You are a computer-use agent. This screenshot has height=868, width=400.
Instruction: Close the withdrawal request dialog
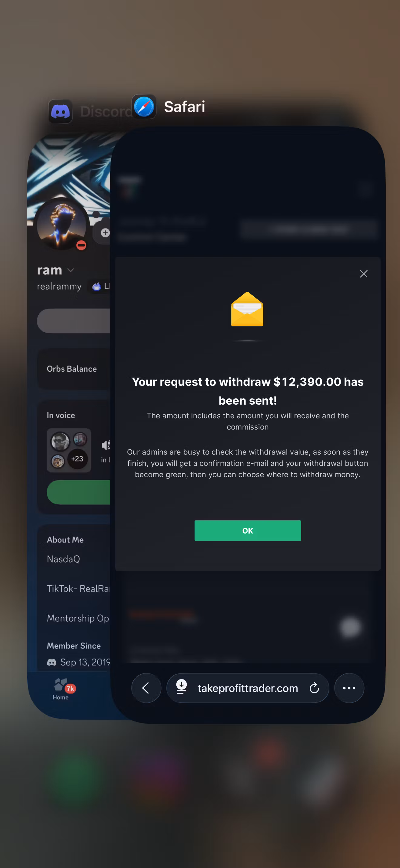pyautogui.click(x=364, y=274)
